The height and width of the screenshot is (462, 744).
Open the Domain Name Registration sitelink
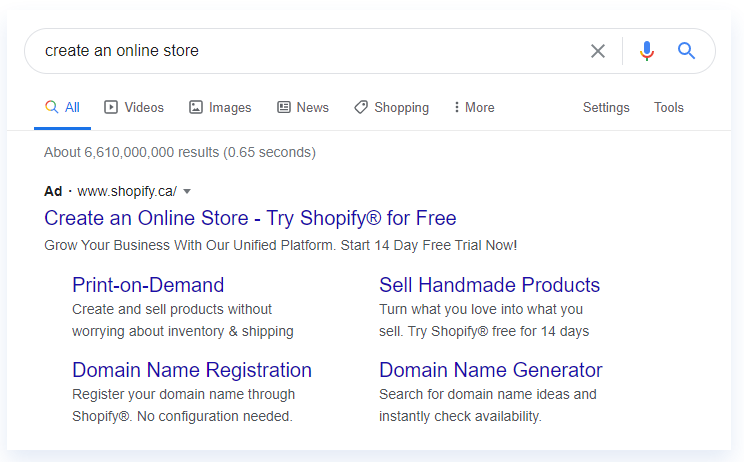pos(192,370)
